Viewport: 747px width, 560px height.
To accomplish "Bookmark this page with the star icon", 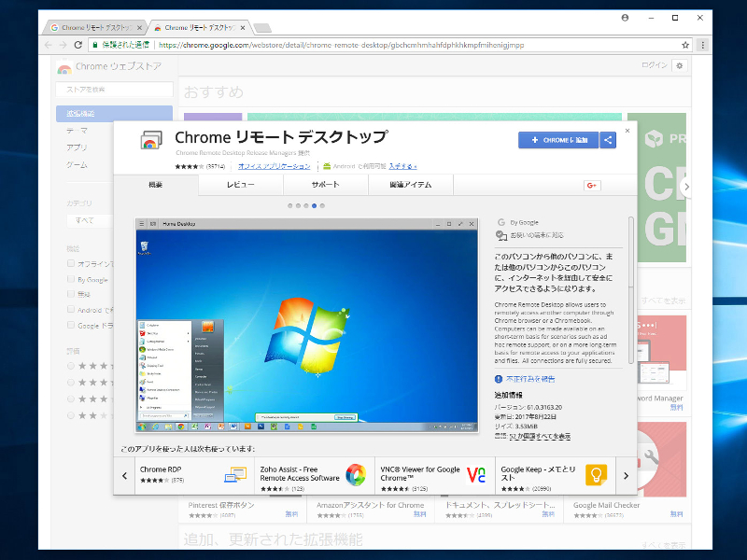I will (x=685, y=45).
